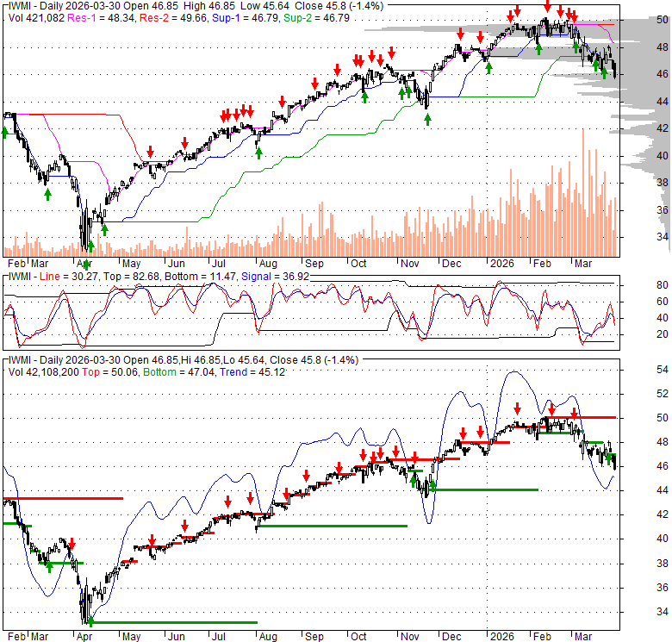Click 'Vol 42,108,200' in bottom chart
Image resolution: width=672 pixels, height=642 pixels.
click(44, 372)
